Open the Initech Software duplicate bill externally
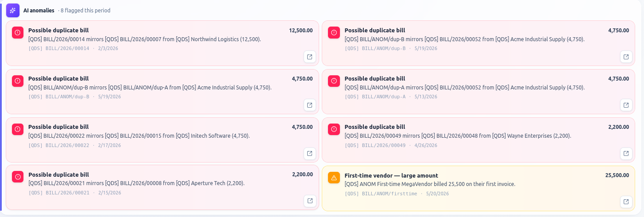Screen dimensions: 644x217 [310, 153]
